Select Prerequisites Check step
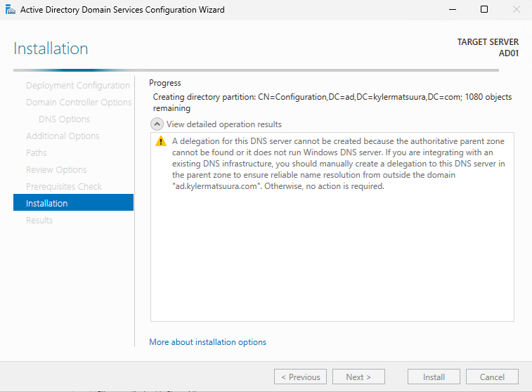532x392 pixels. coord(64,186)
